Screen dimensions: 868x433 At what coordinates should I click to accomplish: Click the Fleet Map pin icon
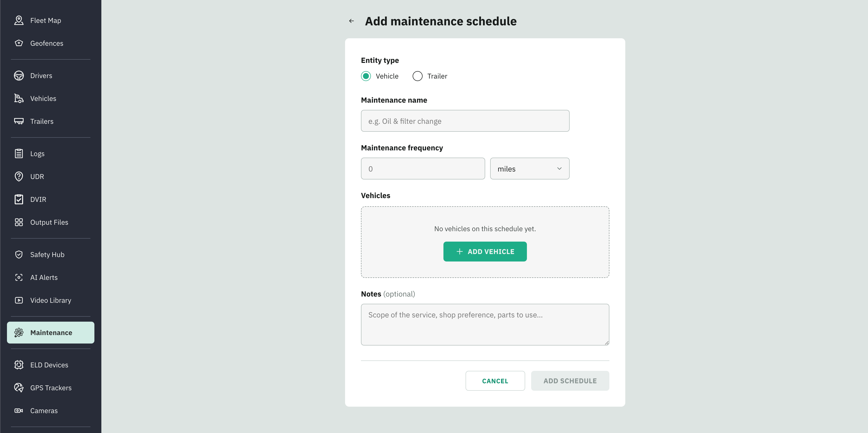pos(19,20)
